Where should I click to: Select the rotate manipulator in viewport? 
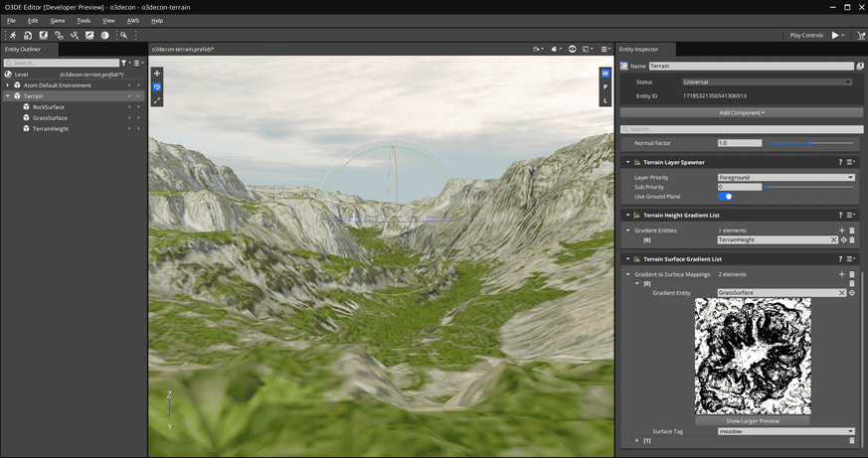[x=156, y=87]
